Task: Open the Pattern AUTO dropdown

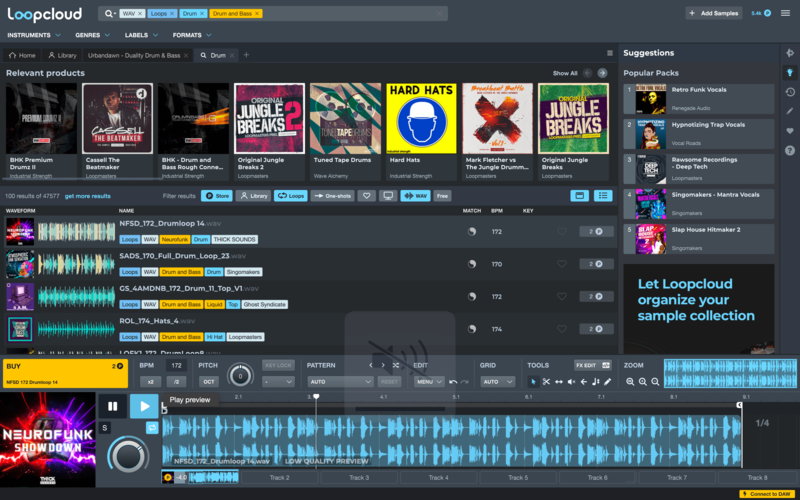Action: pyautogui.click(x=339, y=382)
